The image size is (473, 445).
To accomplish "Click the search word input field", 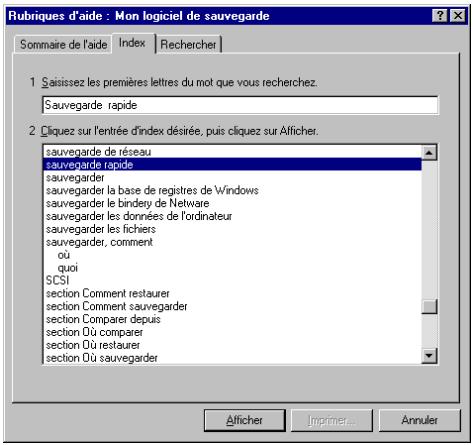I will click(240, 105).
